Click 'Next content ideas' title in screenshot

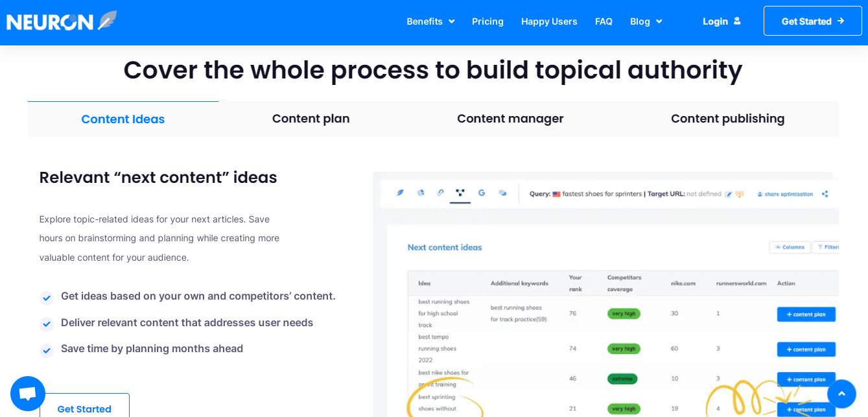[445, 247]
